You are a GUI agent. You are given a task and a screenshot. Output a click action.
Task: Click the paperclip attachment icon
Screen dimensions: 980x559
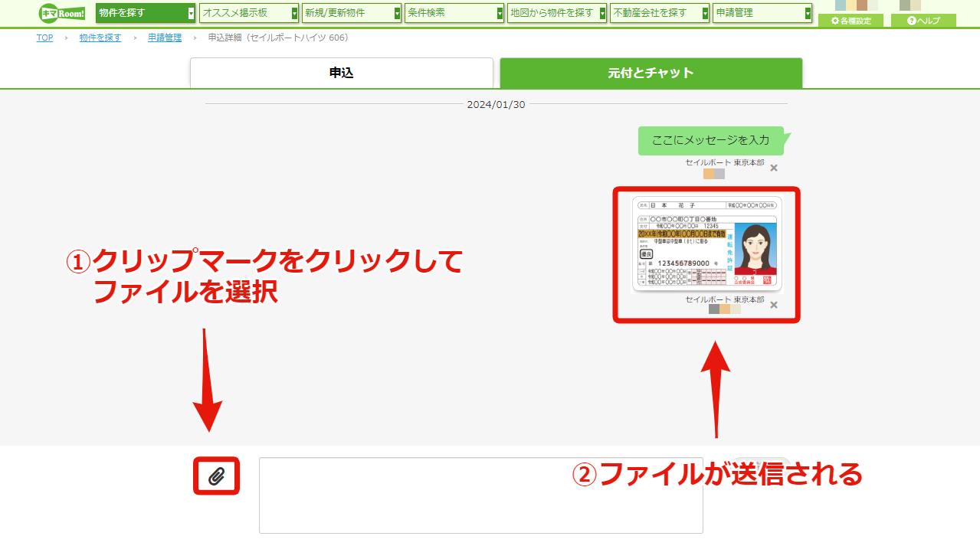point(217,476)
